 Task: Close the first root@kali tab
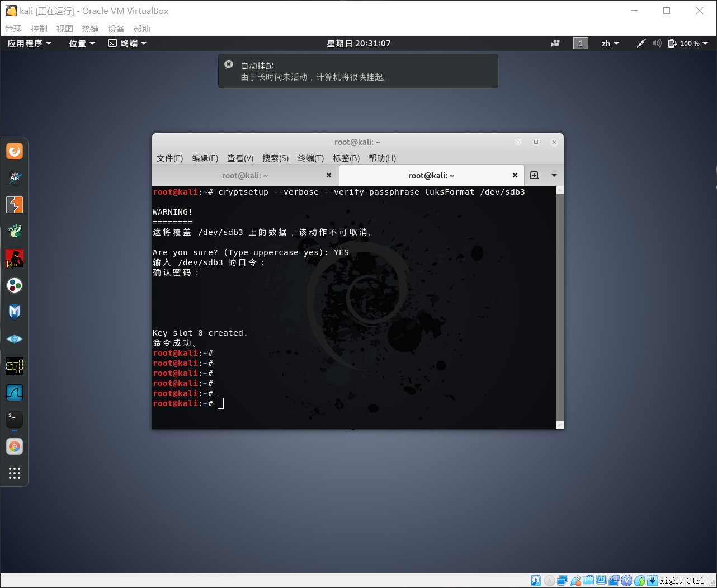[x=329, y=175]
